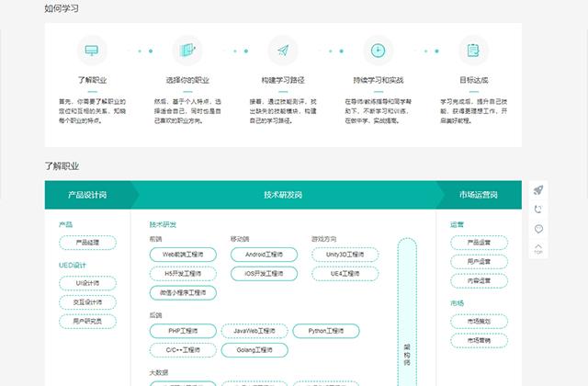The width and height of the screenshot is (588, 386).
Task: Click the TOP back-to-top arrow
Action: (x=538, y=249)
